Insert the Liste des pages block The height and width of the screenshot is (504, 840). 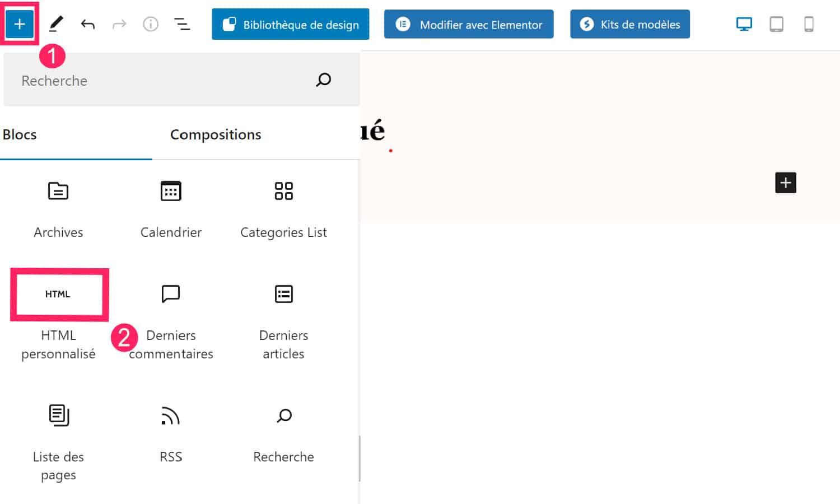tap(58, 442)
